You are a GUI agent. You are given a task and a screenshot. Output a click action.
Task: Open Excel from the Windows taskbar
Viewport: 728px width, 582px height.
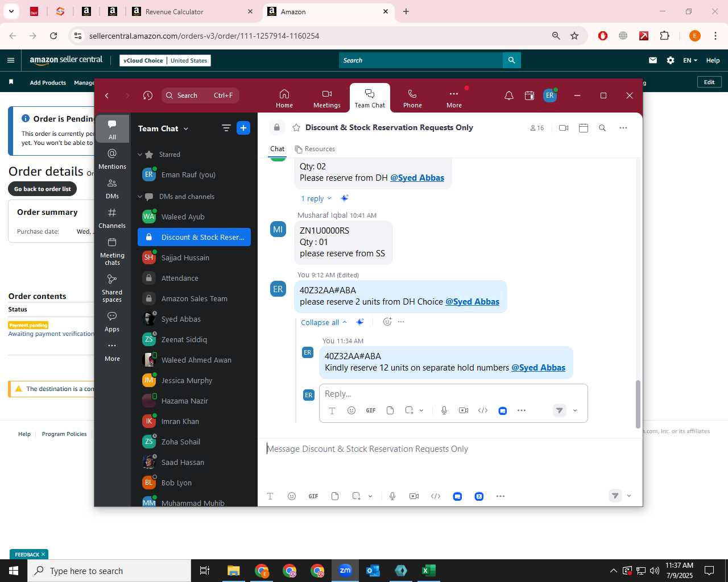tap(429, 571)
